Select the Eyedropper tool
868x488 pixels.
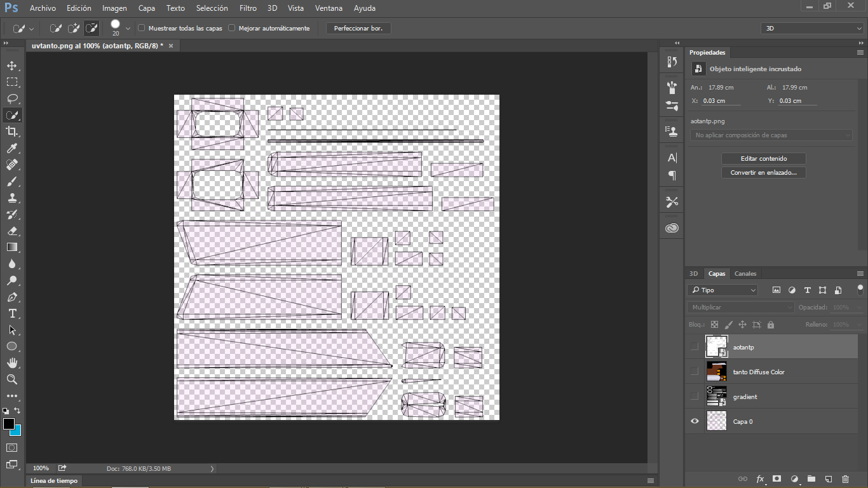(x=12, y=148)
